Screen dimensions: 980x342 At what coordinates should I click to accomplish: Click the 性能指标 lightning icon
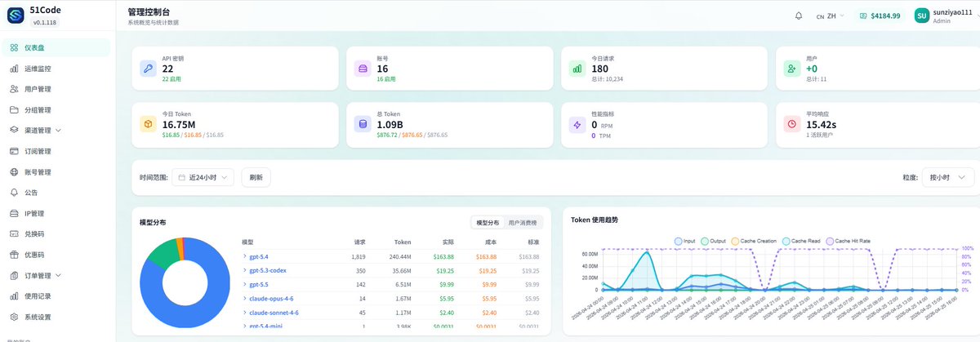pos(577,124)
